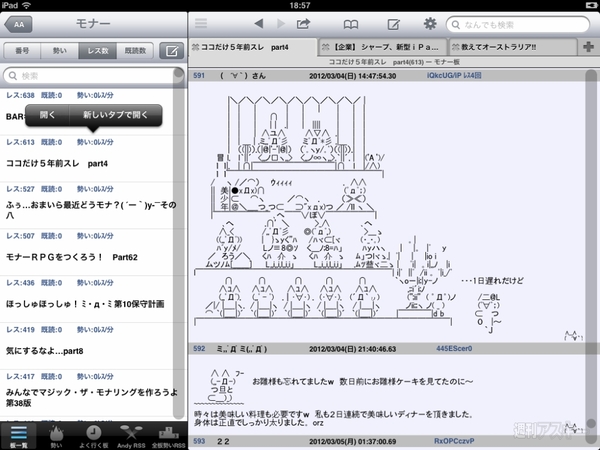The height and width of the screenshot is (450, 600).
Task: Switch to 教えてオーストラリア!! tab
Action: [x=513, y=47]
